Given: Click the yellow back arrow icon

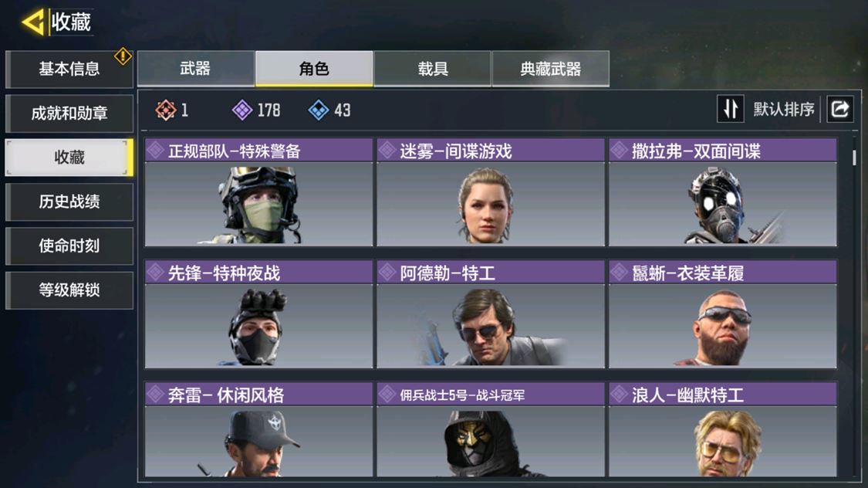Looking at the screenshot, I should (33, 22).
